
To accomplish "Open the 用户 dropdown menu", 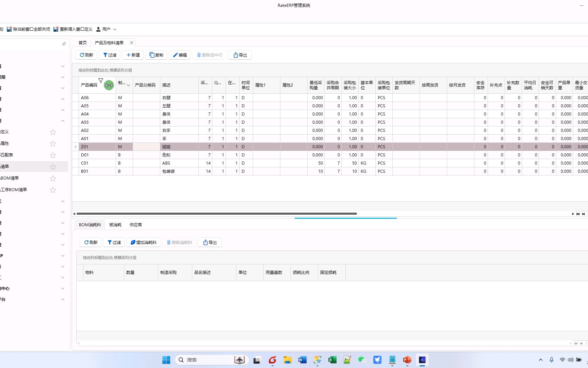I will [x=106, y=29].
